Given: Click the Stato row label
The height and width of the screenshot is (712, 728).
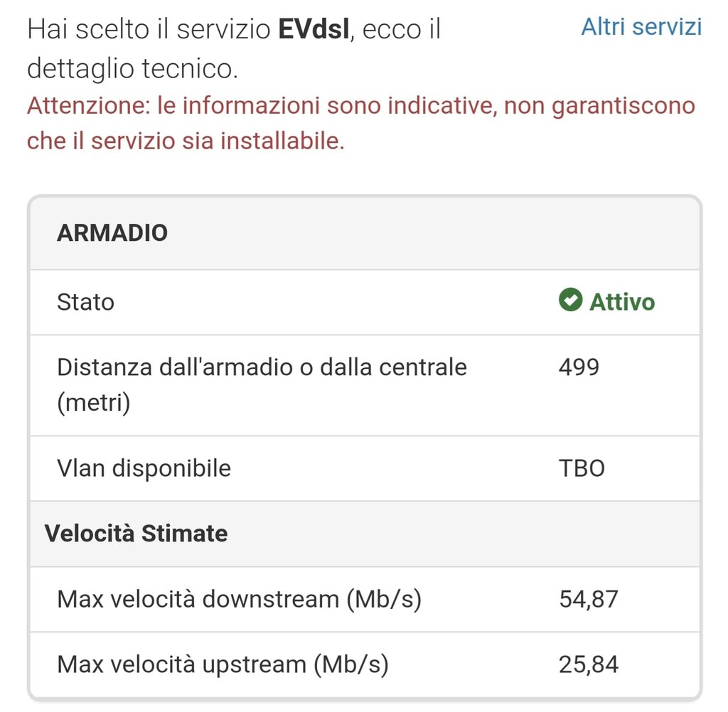Looking at the screenshot, I should (x=85, y=302).
